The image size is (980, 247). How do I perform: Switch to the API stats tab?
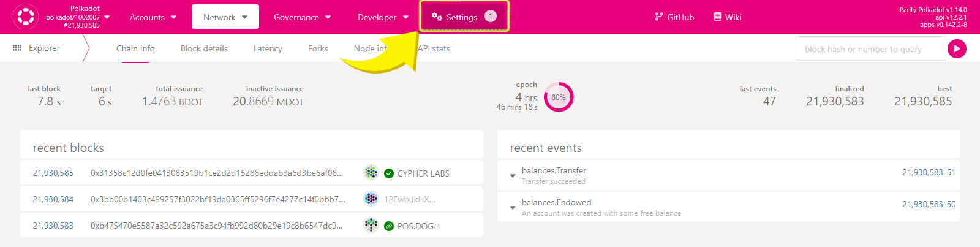coord(434,48)
